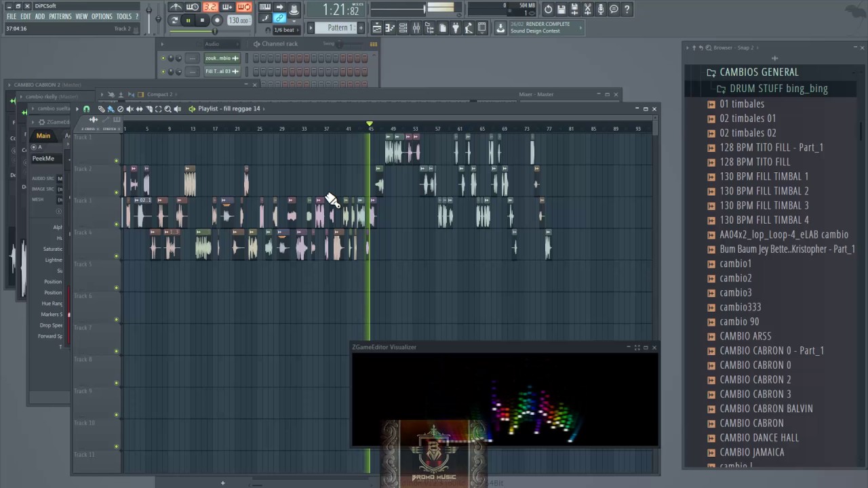
Task: Open the OPTIONS menu
Action: pyautogui.click(x=102, y=16)
